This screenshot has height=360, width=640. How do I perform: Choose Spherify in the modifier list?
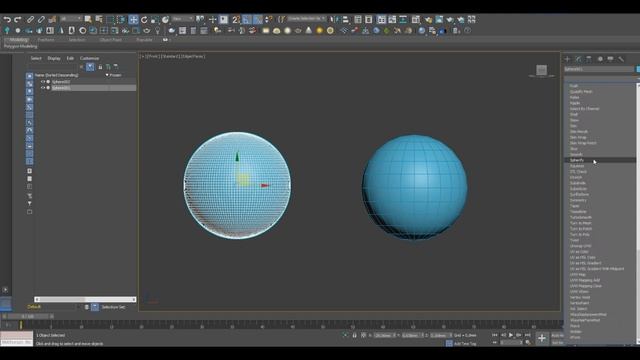pos(577,160)
